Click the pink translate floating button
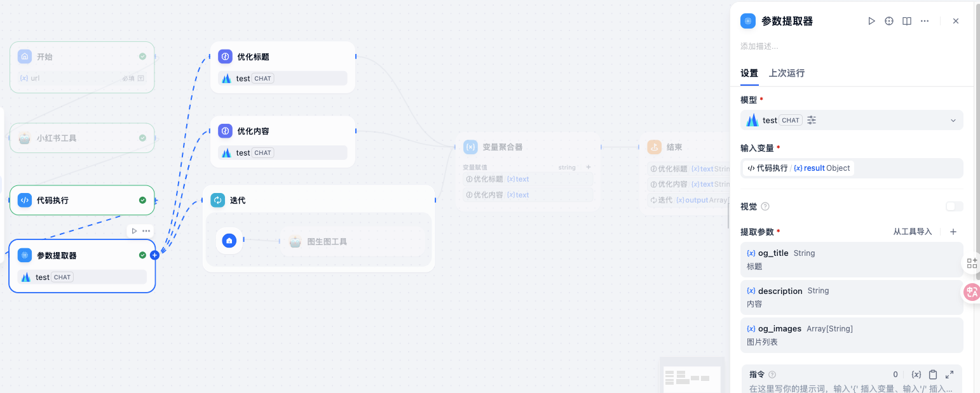This screenshot has height=393, width=980. point(972,292)
